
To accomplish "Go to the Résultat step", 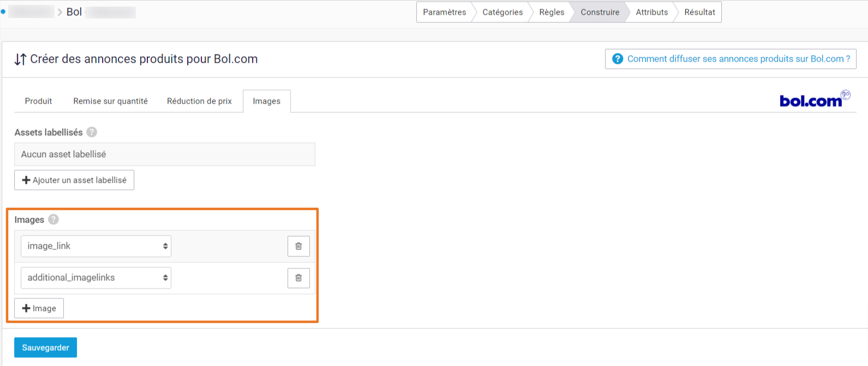I will (x=699, y=12).
